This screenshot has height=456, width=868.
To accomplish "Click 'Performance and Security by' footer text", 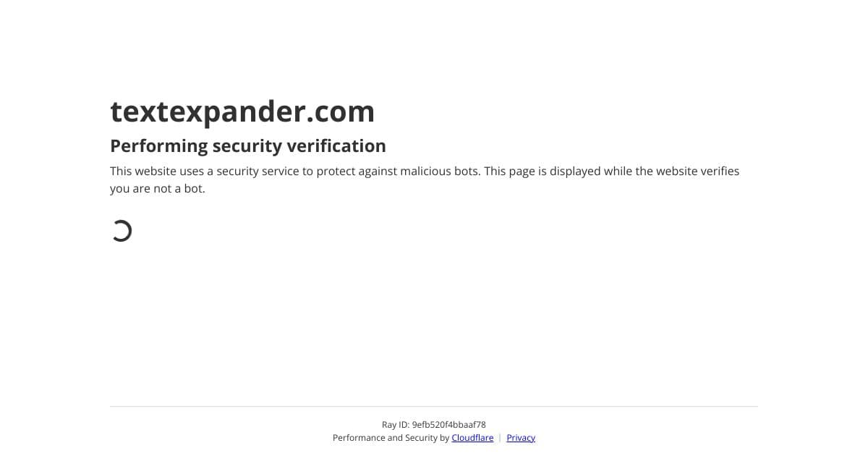I will pyautogui.click(x=391, y=438).
